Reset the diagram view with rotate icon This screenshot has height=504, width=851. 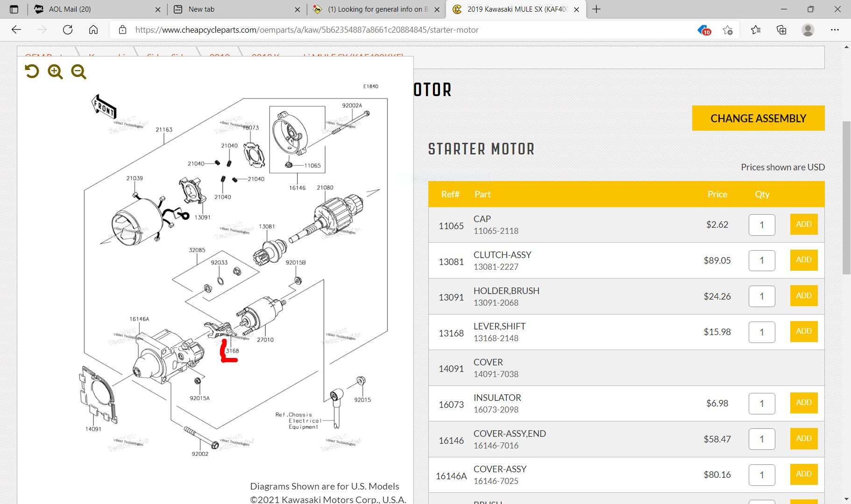click(32, 71)
